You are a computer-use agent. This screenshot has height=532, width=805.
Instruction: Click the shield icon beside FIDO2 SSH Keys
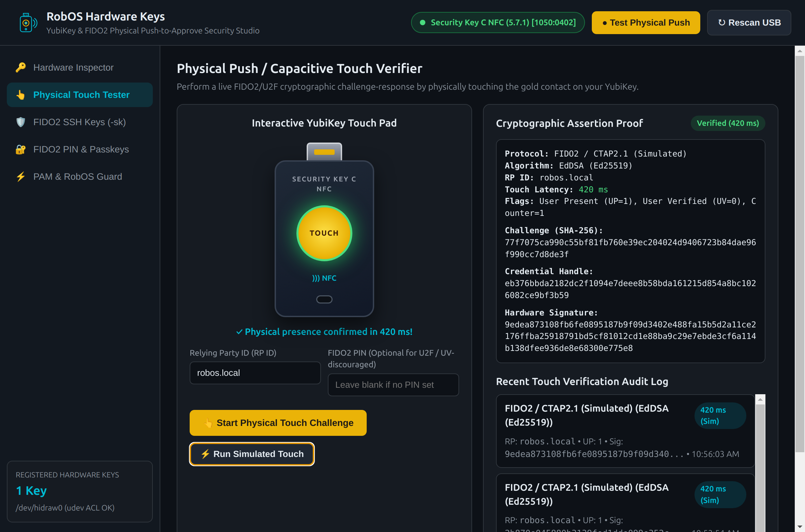click(21, 122)
